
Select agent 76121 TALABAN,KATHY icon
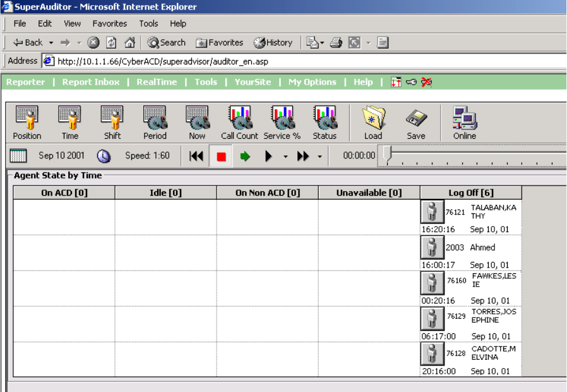point(432,211)
